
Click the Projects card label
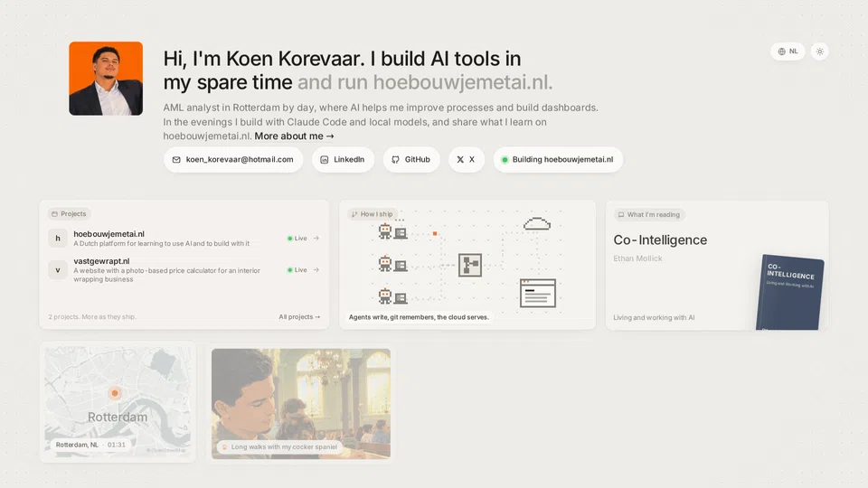[x=69, y=213]
